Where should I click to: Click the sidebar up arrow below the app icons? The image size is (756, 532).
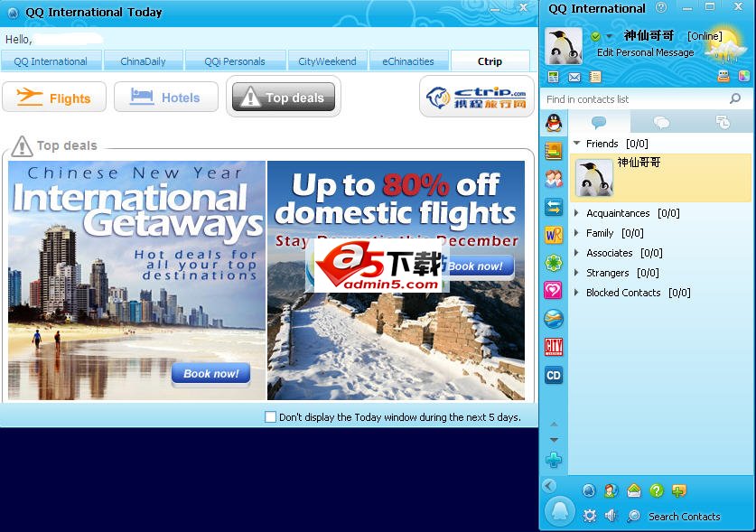coord(554,424)
